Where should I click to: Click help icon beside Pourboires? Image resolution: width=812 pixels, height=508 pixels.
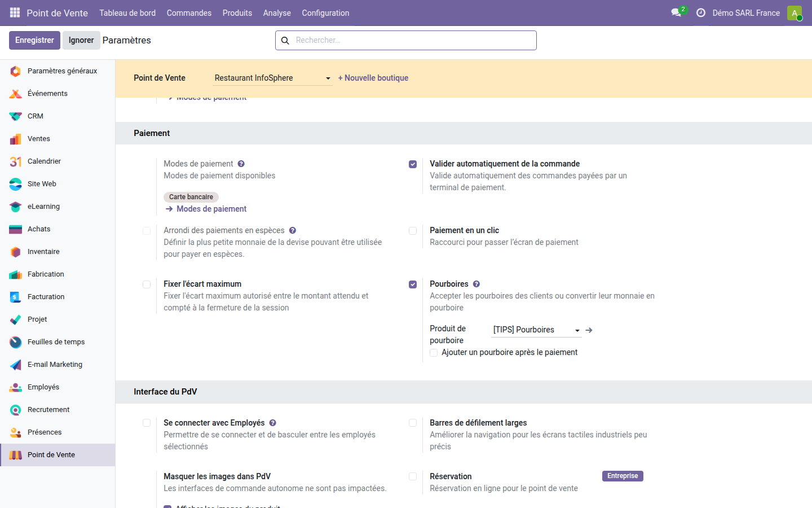click(x=476, y=284)
